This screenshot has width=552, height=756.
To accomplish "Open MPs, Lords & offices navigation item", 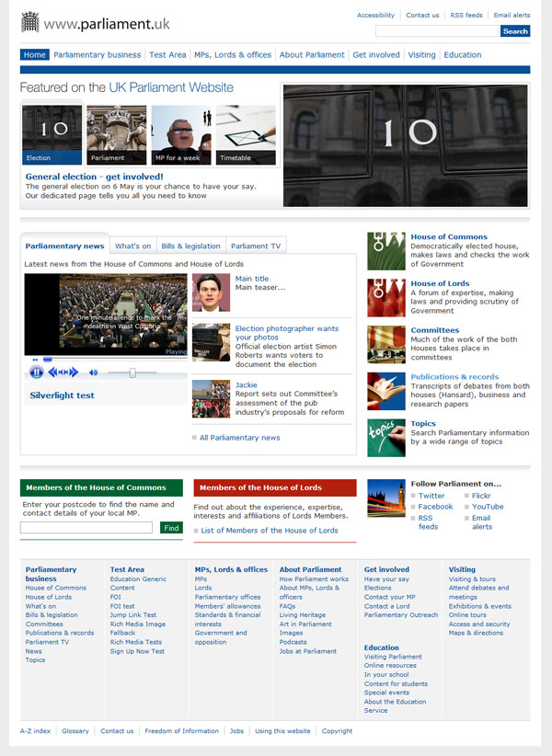I will click(x=233, y=54).
